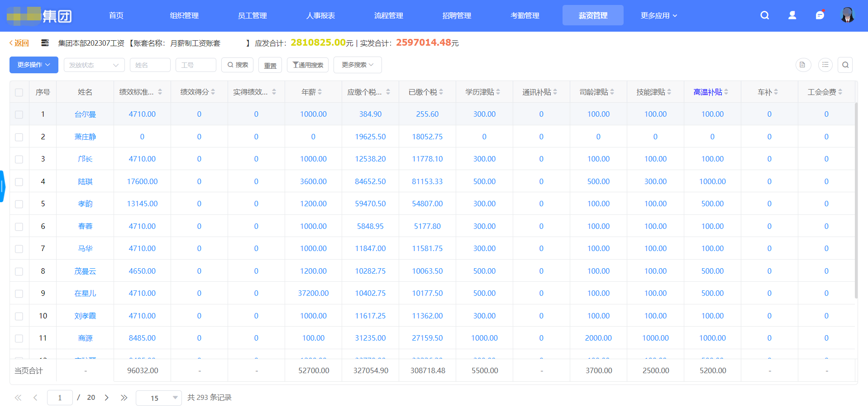Check the row 7 马华 checkbox
The height and width of the screenshot is (408, 868).
point(19,249)
